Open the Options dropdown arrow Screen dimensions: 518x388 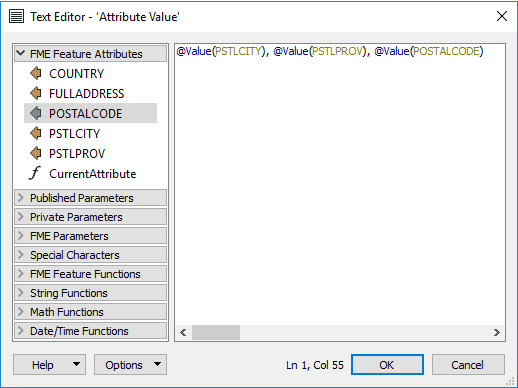coord(158,364)
